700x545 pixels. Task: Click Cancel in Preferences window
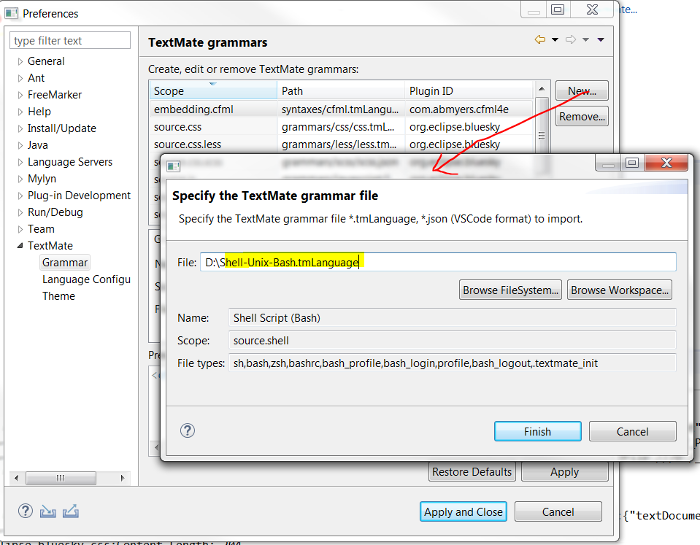(558, 512)
